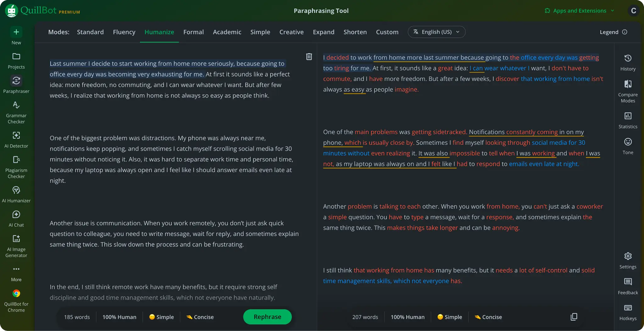Open the English (US) language dropdown
The height and width of the screenshot is (331, 644).
[x=436, y=32]
